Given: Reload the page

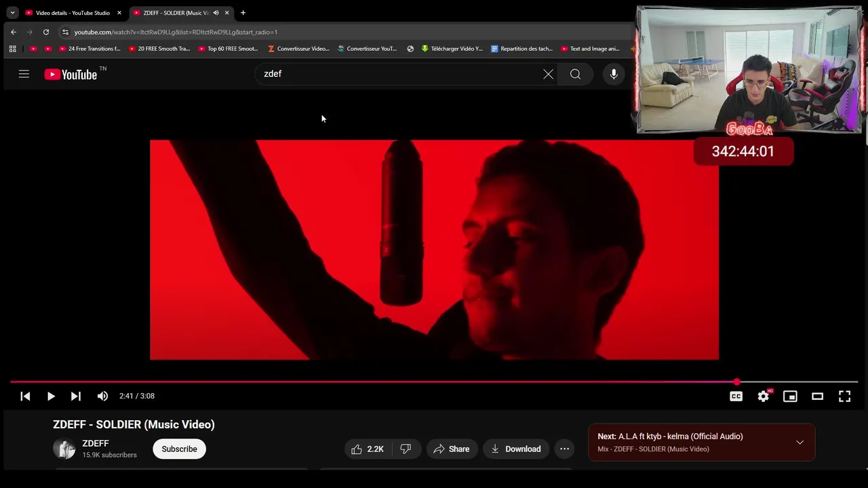Looking at the screenshot, I should click(46, 32).
